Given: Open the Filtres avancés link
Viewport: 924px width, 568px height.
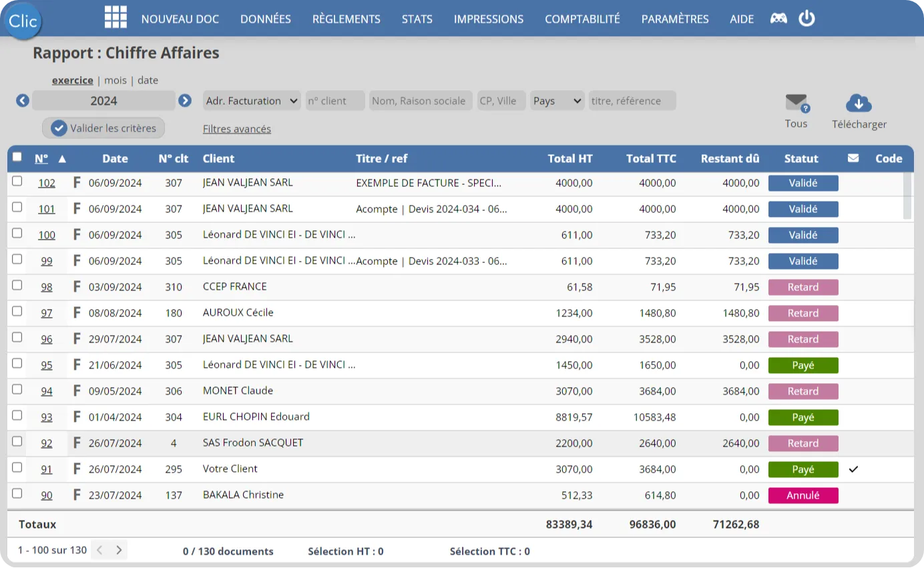Looking at the screenshot, I should pos(237,129).
